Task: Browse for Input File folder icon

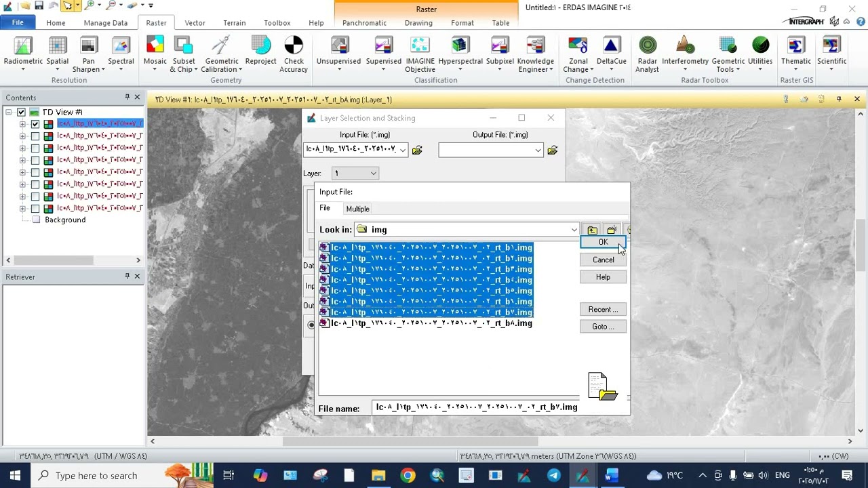Action: coord(417,150)
